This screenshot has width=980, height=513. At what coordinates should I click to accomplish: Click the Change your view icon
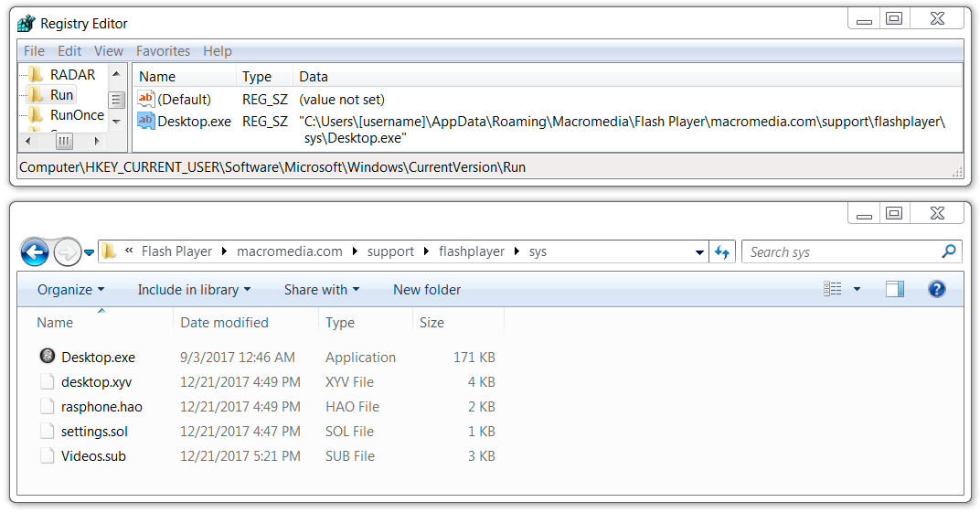833,289
